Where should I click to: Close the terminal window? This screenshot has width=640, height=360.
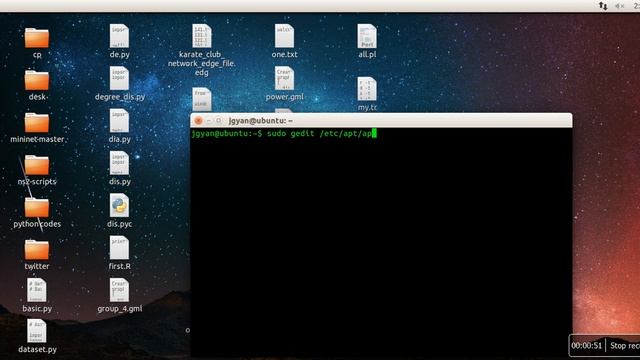tap(198, 121)
